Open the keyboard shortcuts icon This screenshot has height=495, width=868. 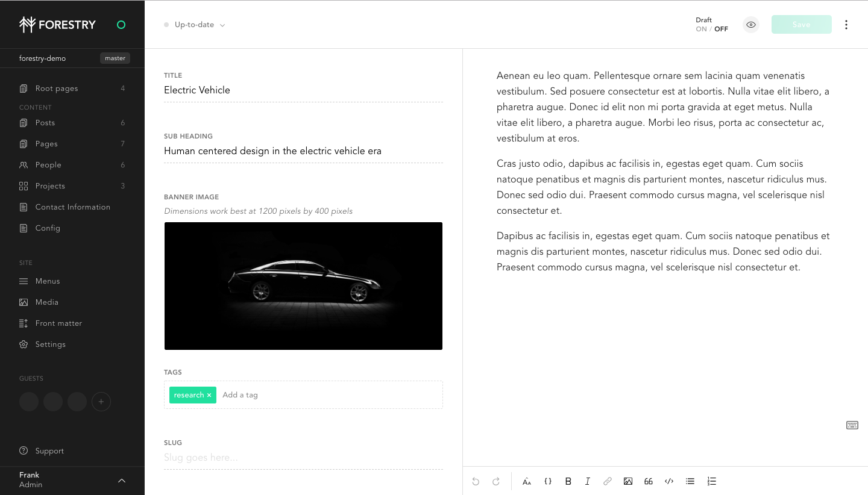pyautogui.click(x=852, y=425)
